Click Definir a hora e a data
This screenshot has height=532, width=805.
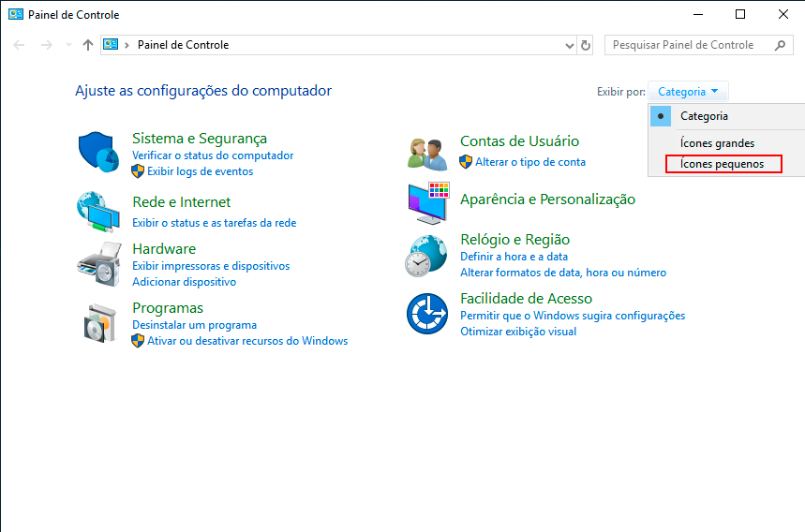[514, 257]
